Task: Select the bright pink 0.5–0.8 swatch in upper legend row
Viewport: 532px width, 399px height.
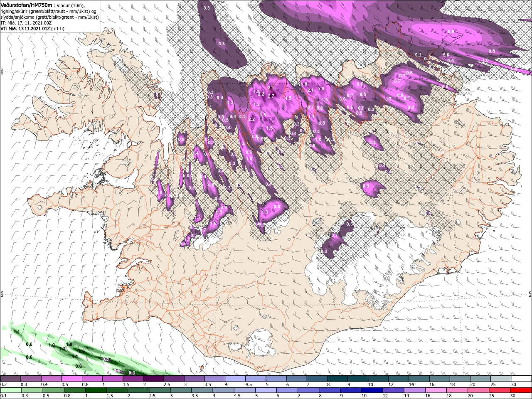Action: tap(71, 379)
